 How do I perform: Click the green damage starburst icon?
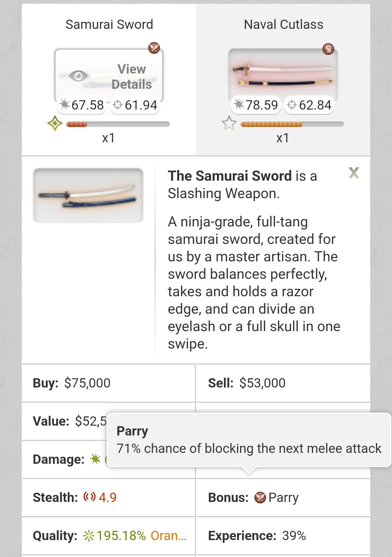pos(95,459)
